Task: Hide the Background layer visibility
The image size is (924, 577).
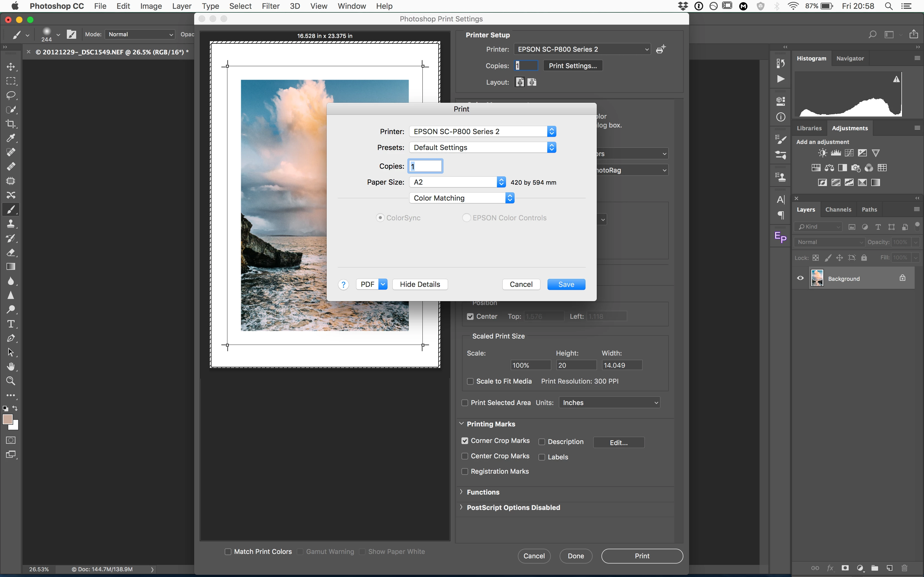Action: pos(800,278)
